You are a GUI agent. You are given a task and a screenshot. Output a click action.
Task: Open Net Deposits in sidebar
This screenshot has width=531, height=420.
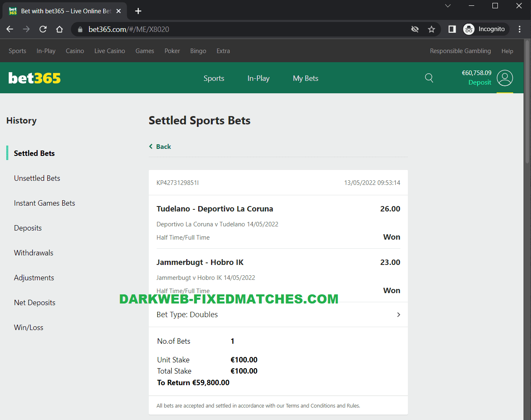pyautogui.click(x=34, y=303)
